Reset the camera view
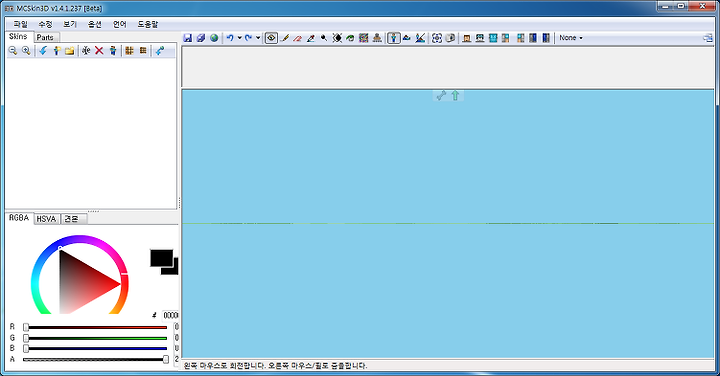This screenshot has height=376, width=720. [437, 38]
